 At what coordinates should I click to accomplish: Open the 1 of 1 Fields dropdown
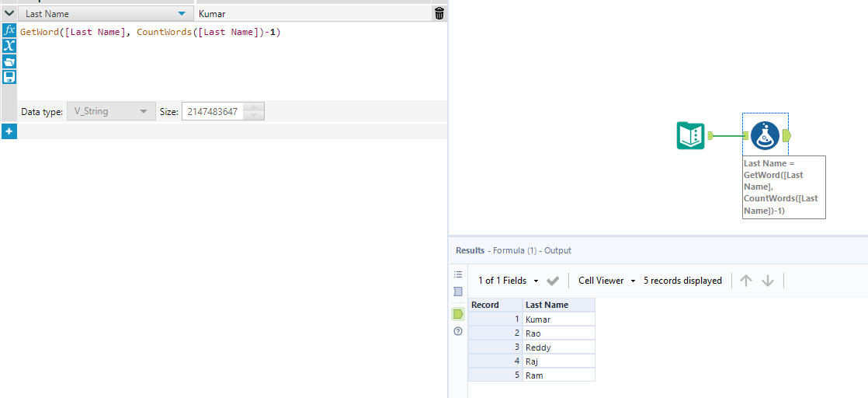click(x=536, y=281)
